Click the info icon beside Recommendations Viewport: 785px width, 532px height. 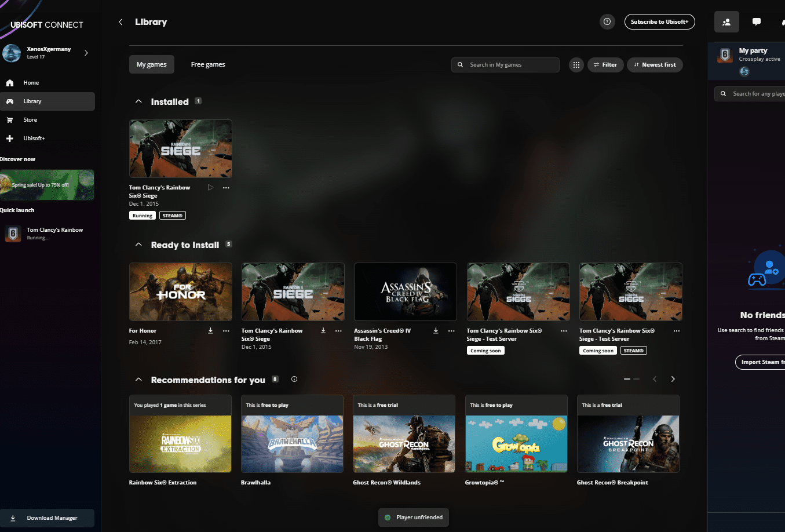point(294,380)
